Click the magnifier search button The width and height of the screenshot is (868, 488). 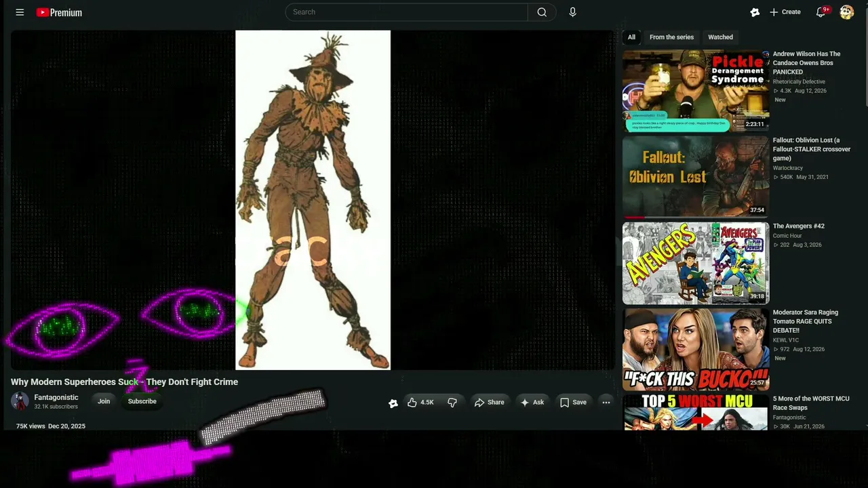pyautogui.click(x=542, y=12)
